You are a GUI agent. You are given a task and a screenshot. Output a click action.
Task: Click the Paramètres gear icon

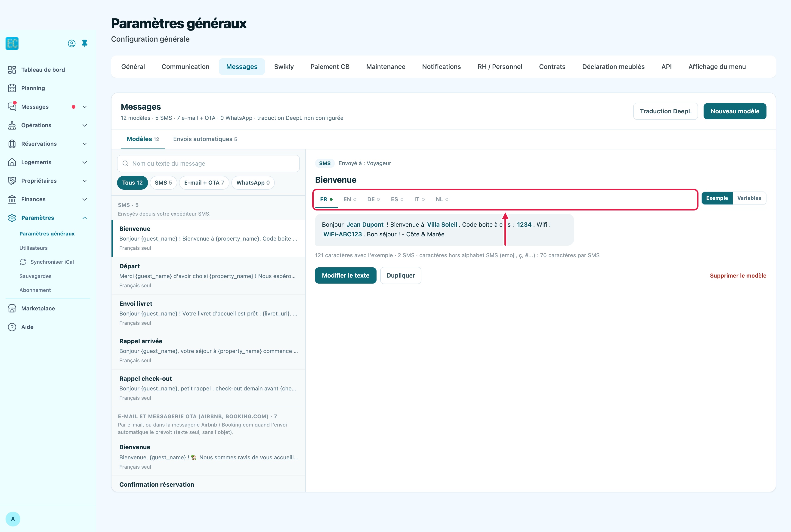12,218
